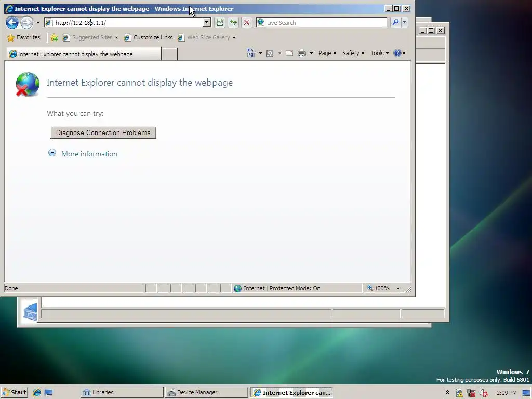Expand the Print dropdown arrow

tap(311, 54)
